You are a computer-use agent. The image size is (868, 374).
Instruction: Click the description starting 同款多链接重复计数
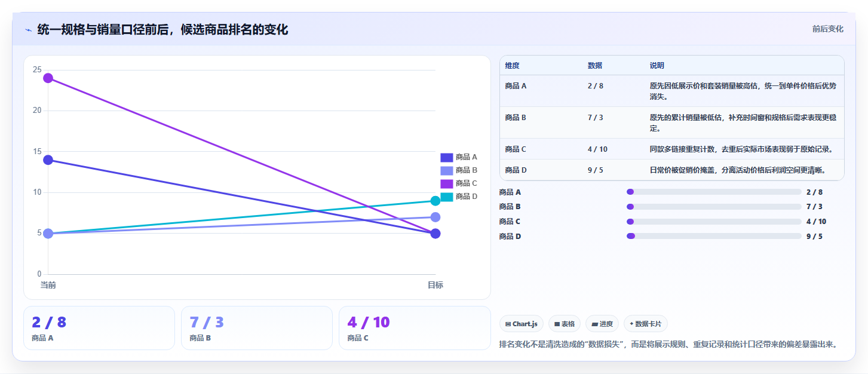(741, 149)
